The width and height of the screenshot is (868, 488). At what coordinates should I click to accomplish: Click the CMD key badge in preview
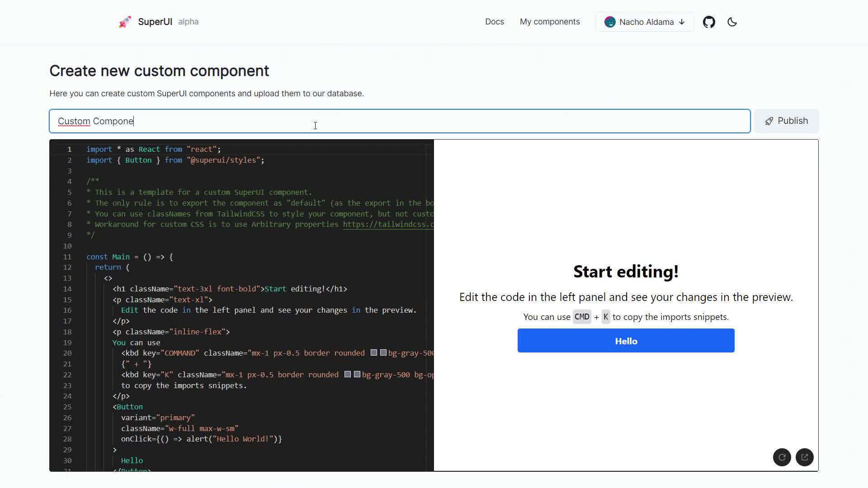[x=581, y=317]
